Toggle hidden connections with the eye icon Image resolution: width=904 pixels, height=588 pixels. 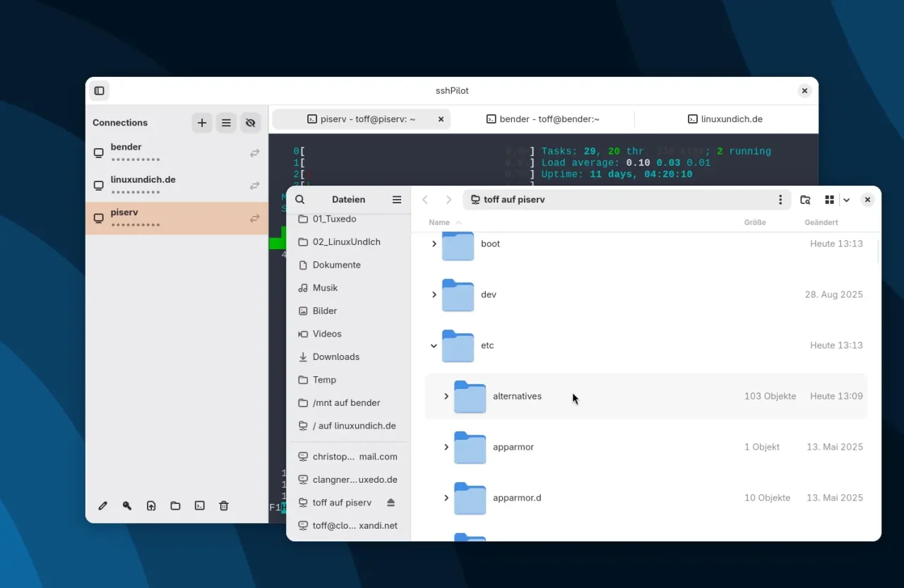coord(250,122)
